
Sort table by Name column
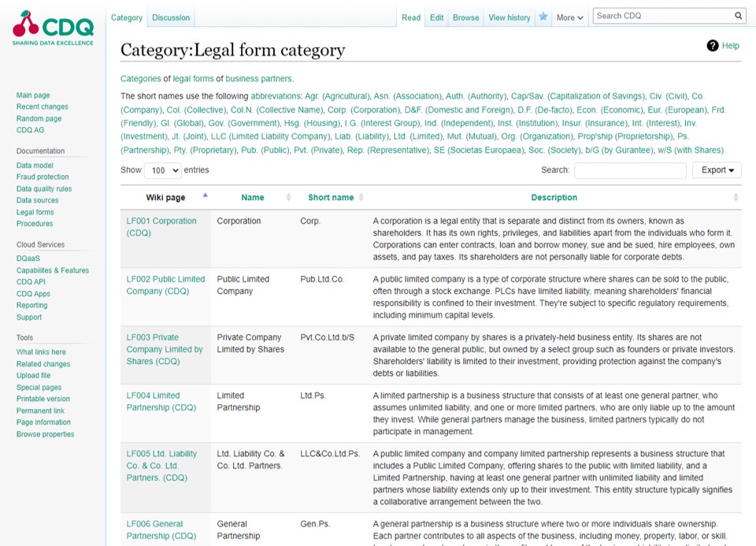[x=253, y=197]
